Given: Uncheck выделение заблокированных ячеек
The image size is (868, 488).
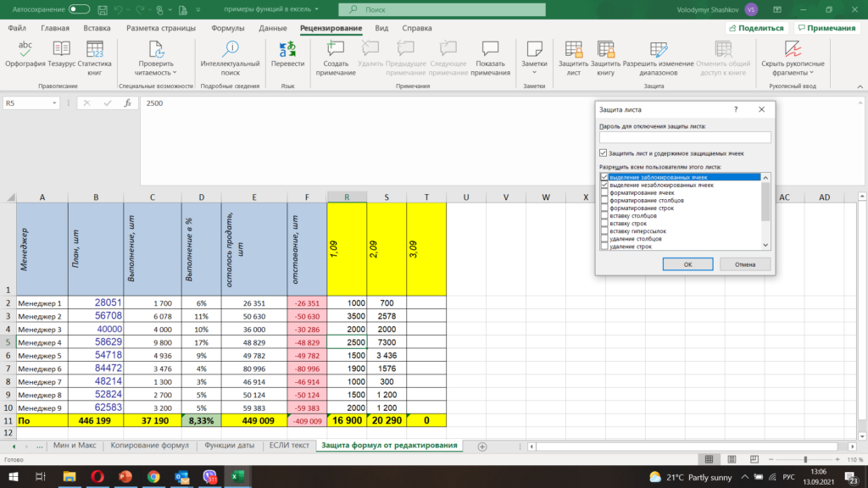Looking at the screenshot, I should 604,177.
